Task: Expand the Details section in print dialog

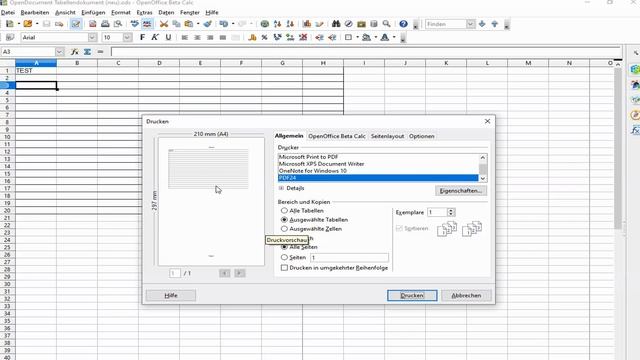Action: click(x=281, y=188)
